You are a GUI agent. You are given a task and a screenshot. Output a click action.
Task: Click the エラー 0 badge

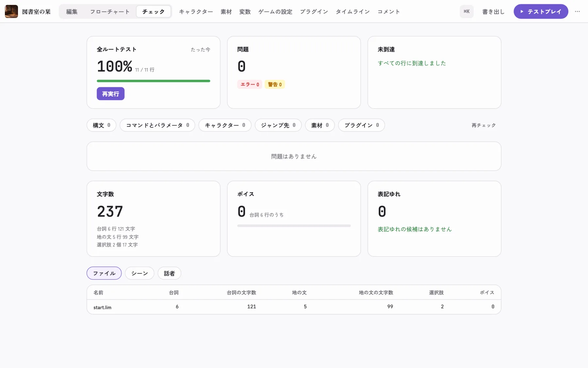click(x=250, y=84)
